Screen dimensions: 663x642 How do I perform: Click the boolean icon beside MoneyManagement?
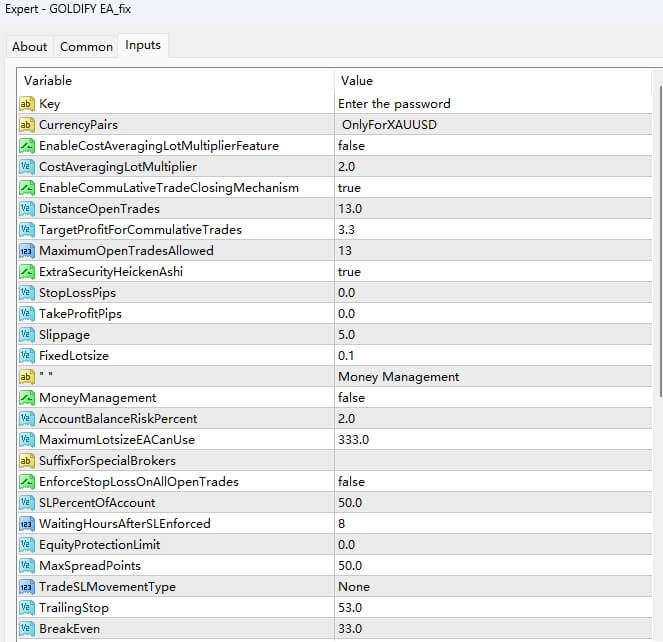pos(26,398)
